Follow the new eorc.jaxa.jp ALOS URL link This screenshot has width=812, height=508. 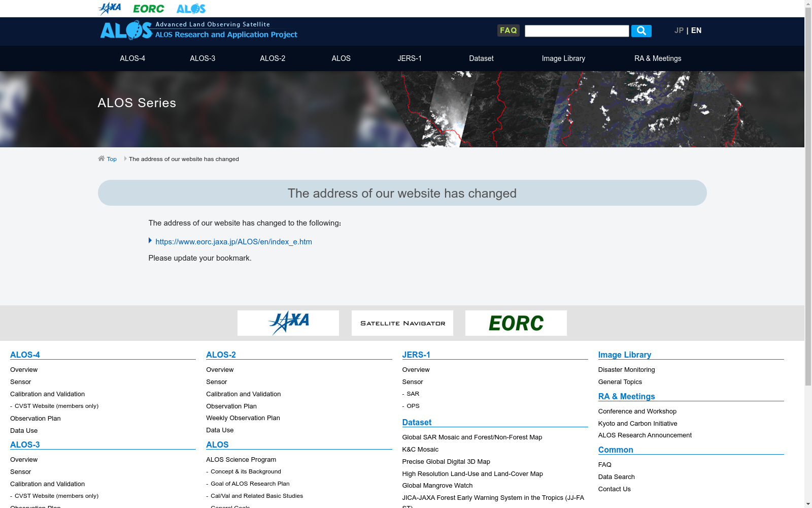click(x=233, y=242)
